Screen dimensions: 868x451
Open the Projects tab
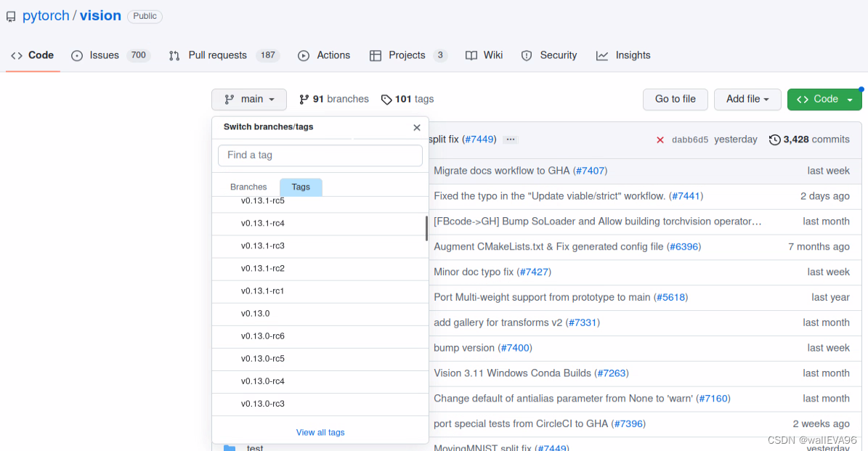408,55
